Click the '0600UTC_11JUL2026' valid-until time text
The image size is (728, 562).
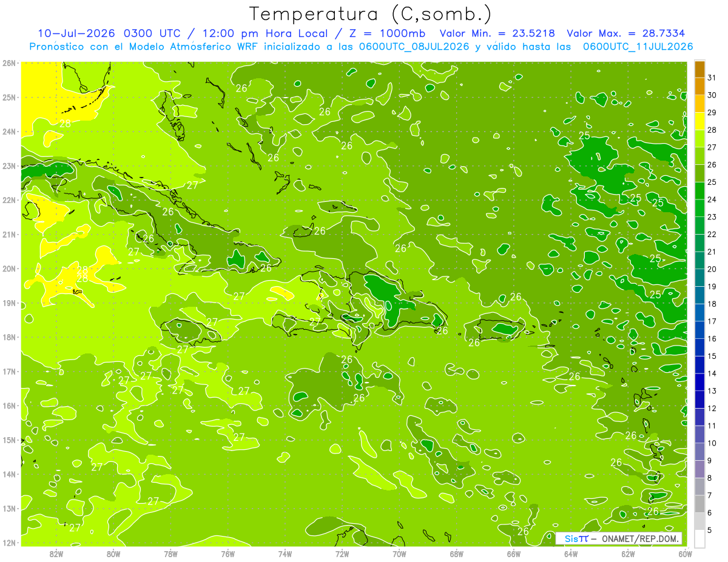[x=638, y=46]
